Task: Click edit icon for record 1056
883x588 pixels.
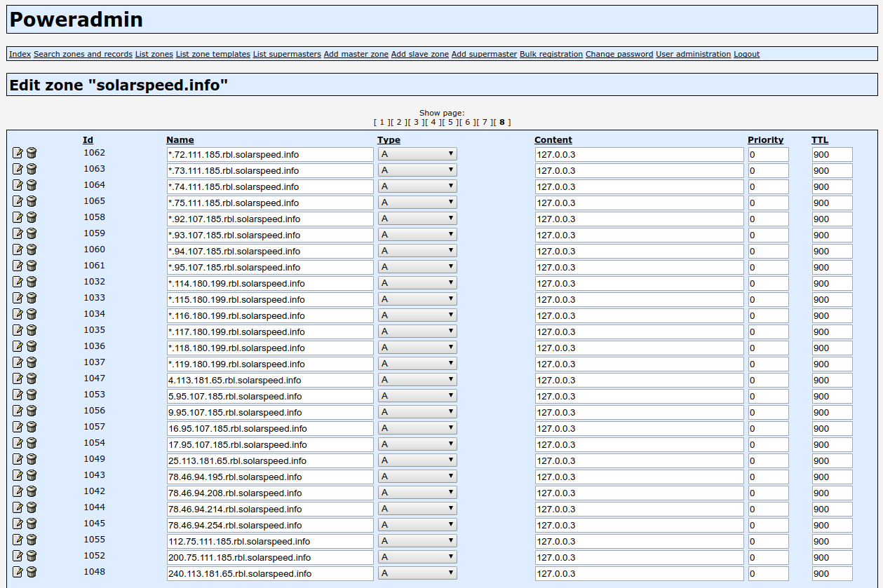Action: coord(18,411)
